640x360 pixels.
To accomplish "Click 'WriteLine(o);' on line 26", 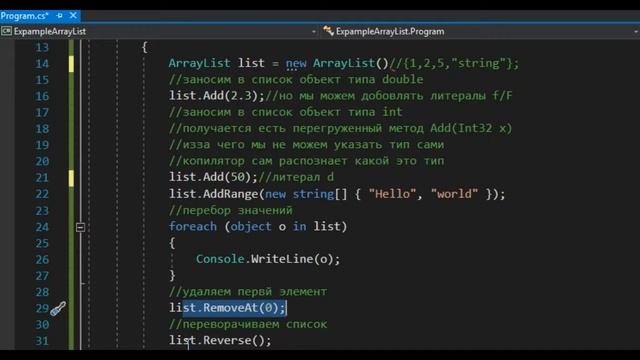I will tap(295, 259).
